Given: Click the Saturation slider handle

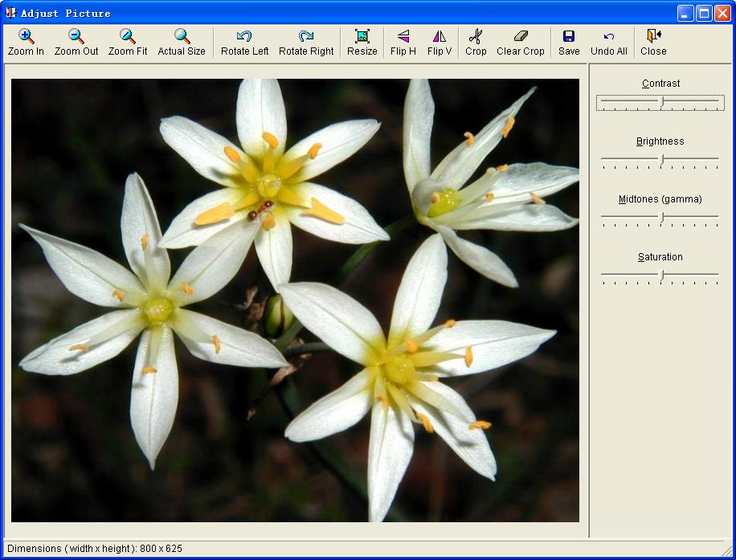Looking at the screenshot, I should [x=661, y=276].
